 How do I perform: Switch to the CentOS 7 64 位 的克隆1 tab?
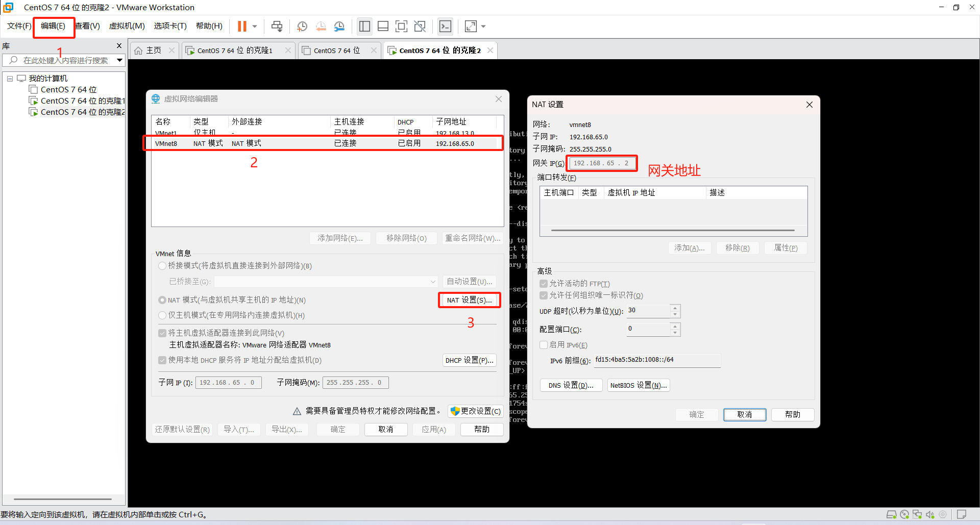pyautogui.click(x=233, y=50)
